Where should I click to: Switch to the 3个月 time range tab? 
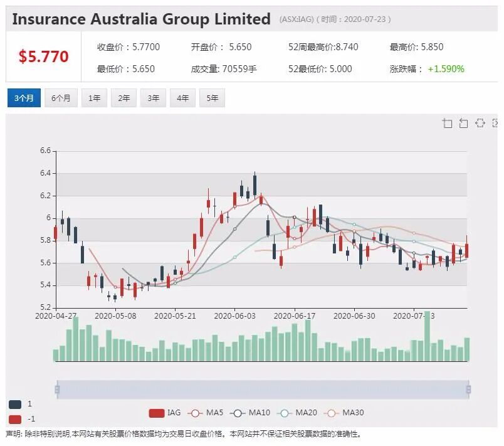[24, 98]
